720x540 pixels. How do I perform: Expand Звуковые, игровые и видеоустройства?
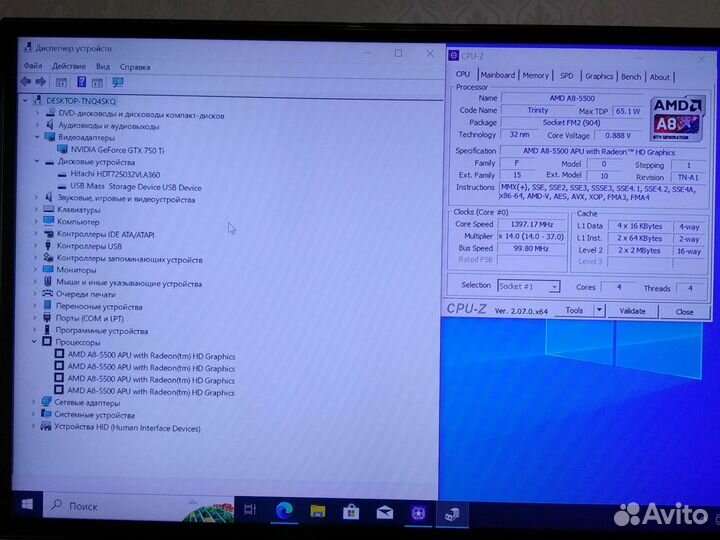[36, 197]
